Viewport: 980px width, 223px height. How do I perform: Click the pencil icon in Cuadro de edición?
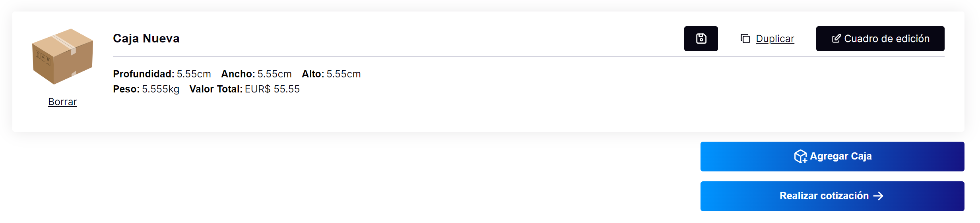[x=836, y=38]
